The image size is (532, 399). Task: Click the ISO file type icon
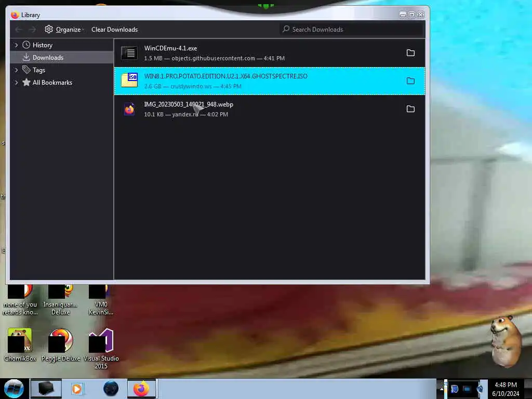click(x=129, y=81)
